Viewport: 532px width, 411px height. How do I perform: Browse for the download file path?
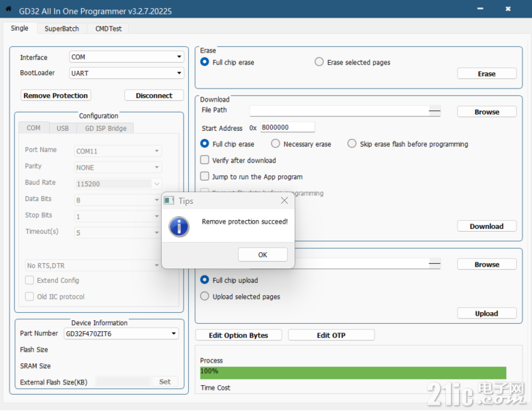486,112
